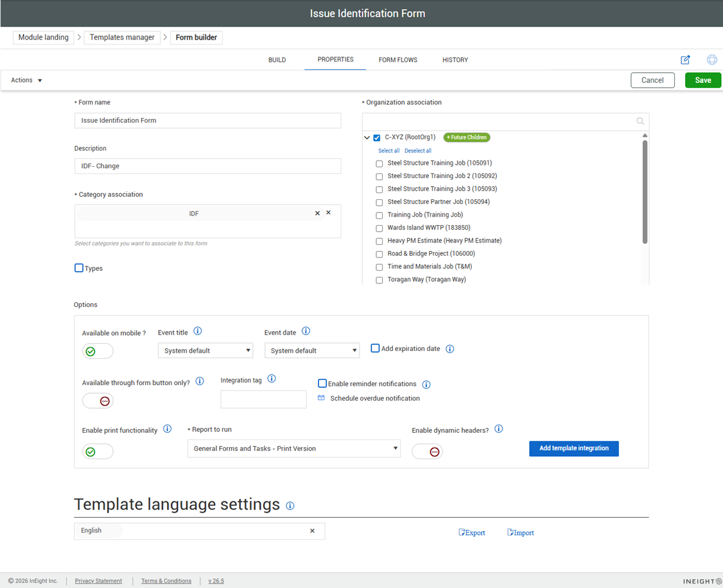Click Add template integration button

coord(574,448)
